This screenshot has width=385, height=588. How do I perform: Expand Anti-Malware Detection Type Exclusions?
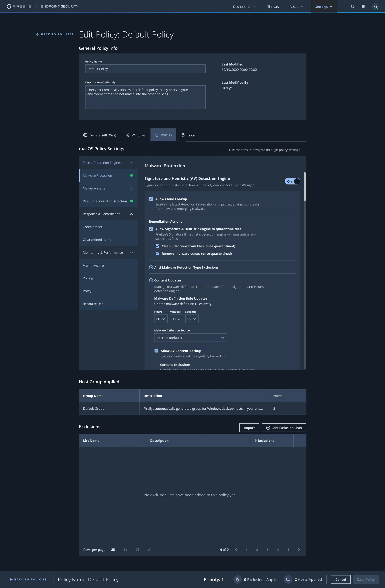click(x=151, y=267)
